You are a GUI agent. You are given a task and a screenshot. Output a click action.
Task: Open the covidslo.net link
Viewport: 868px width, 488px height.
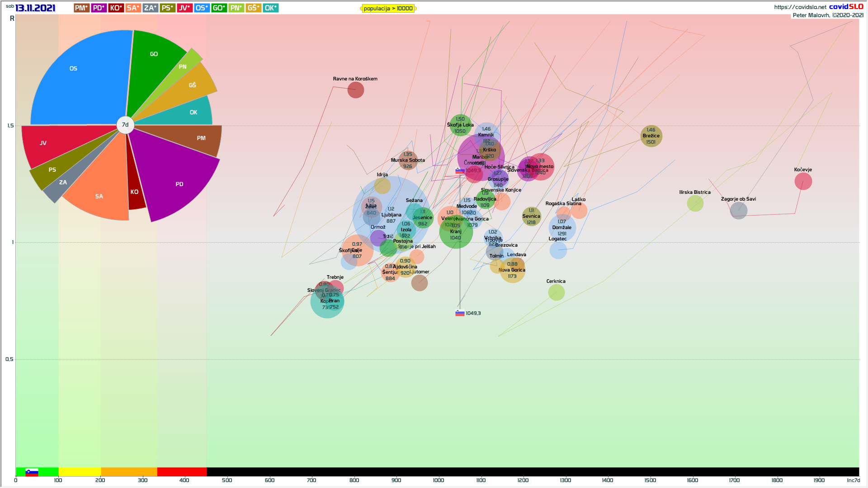click(800, 7)
